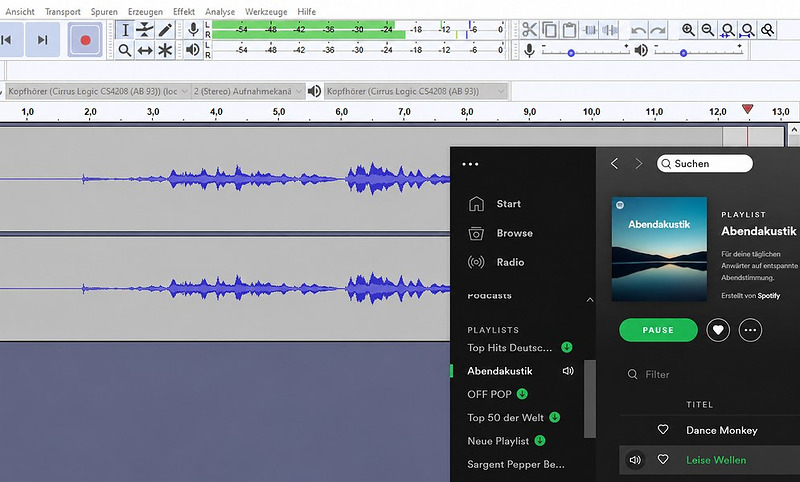This screenshot has height=482, width=800.
Task: Open recording device Kopfhörer dropdown
Action: tap(98, 91)
